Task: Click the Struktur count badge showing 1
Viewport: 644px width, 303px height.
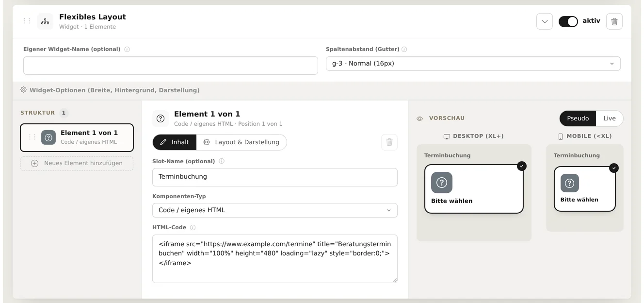Action: (64, 113)
